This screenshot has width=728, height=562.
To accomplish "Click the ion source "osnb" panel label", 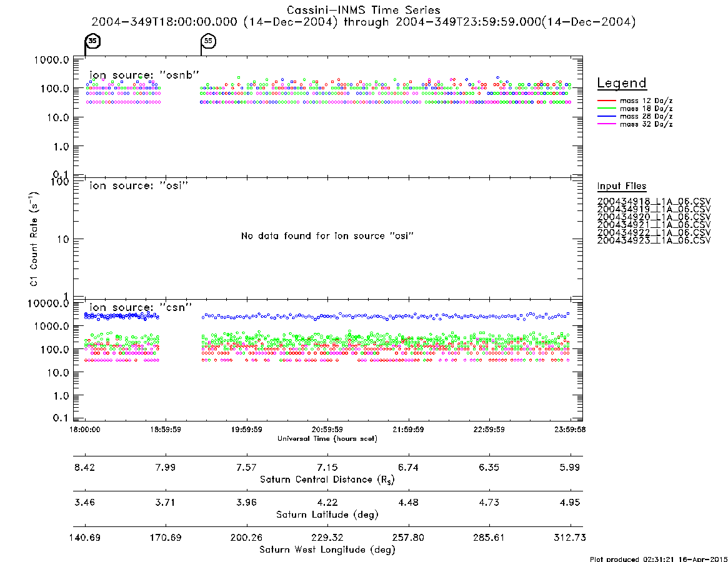I will [x=144, y=75].
